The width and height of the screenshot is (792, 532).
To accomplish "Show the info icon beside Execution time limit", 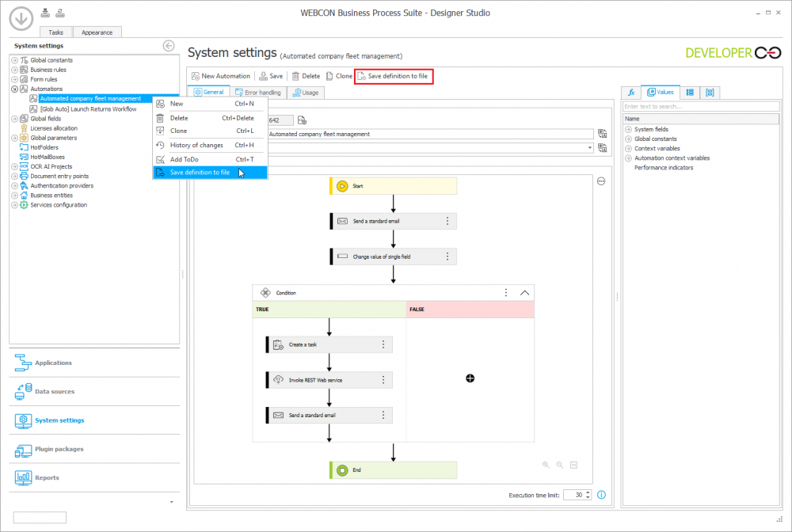I will click(601, 495).
